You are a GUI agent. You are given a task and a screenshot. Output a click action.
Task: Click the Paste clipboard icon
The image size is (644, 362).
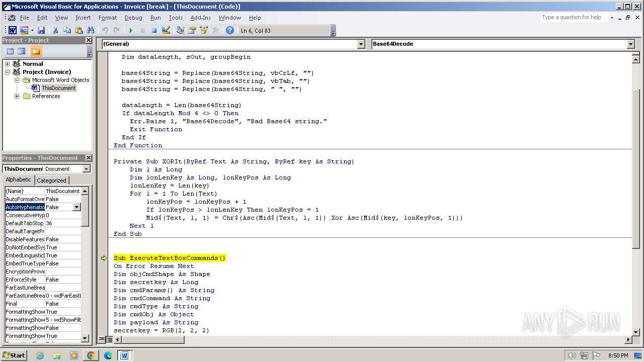pyautogui.click(x=78, y=31)
